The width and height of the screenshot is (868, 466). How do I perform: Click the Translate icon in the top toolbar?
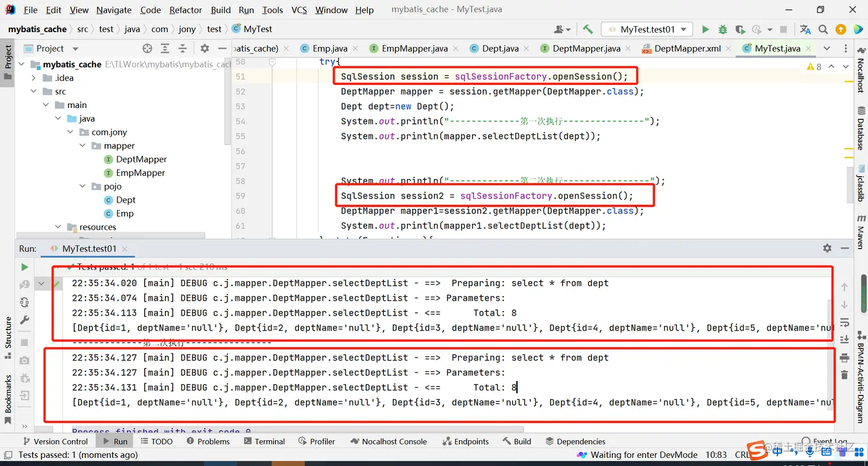tap(805, 29)
